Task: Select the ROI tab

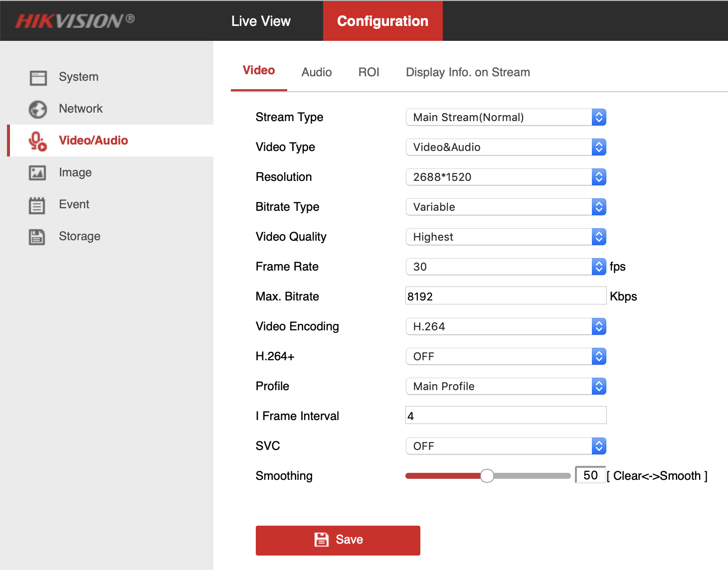Action: [368, 72]
